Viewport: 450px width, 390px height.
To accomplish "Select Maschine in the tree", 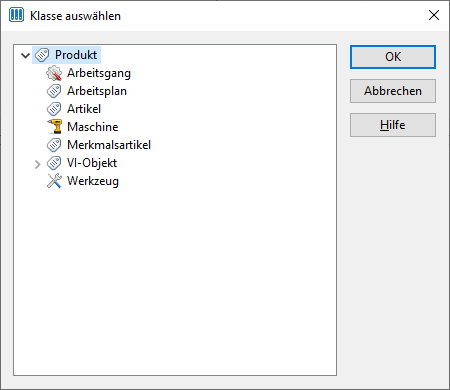I will pyautogui.click(x=93, y=127).
